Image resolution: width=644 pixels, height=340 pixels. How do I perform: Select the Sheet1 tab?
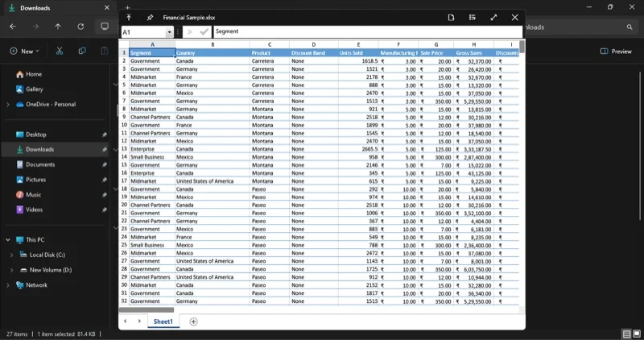pos(163,321)
